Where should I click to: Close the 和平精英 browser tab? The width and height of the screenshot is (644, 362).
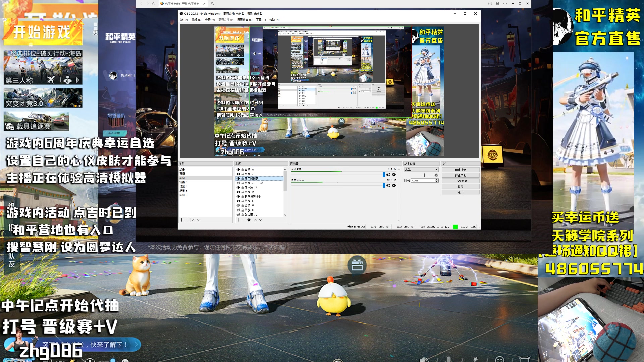click(x=204, y=4)
